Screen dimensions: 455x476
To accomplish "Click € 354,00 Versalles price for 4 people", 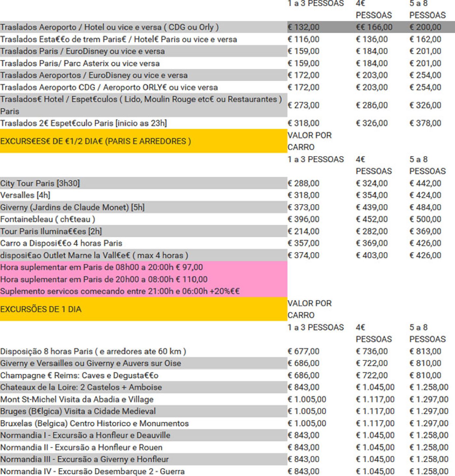I will pos(372,195).
